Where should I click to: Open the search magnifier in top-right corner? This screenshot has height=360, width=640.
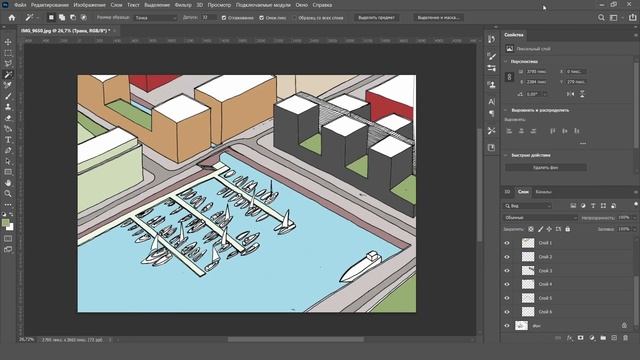coord(601,18)
